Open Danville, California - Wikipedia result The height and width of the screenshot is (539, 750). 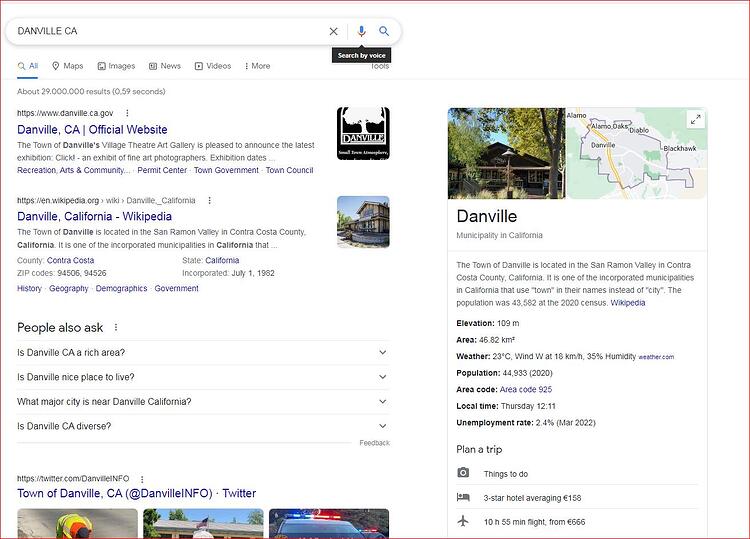94,217
